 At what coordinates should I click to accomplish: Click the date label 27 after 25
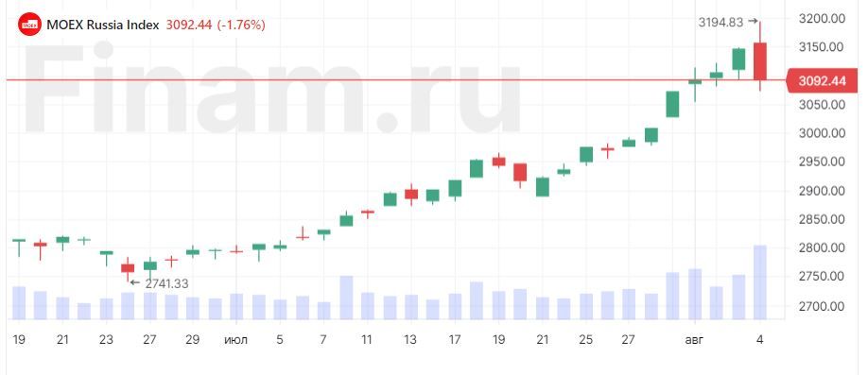(627, 340)
